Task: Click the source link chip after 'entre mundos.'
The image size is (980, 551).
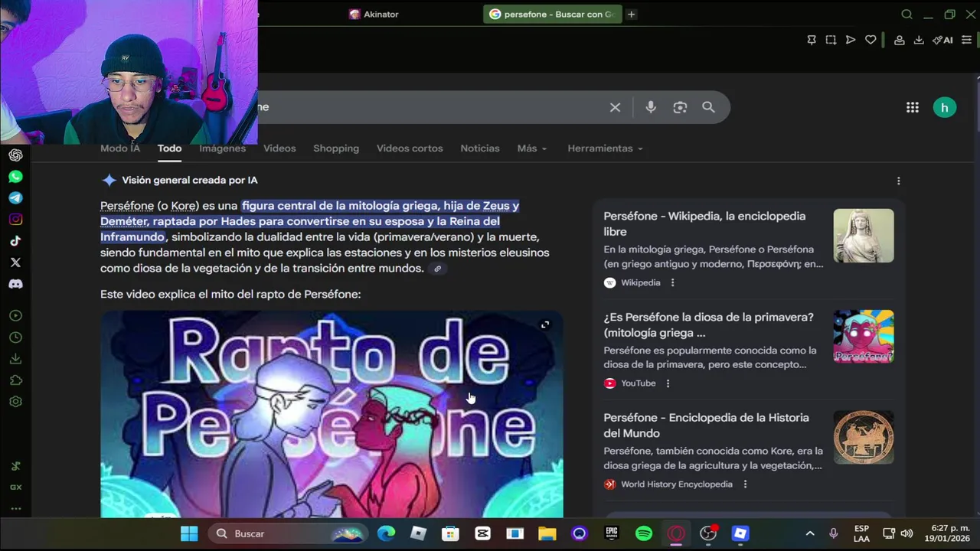Action: [x=437, y=269]
